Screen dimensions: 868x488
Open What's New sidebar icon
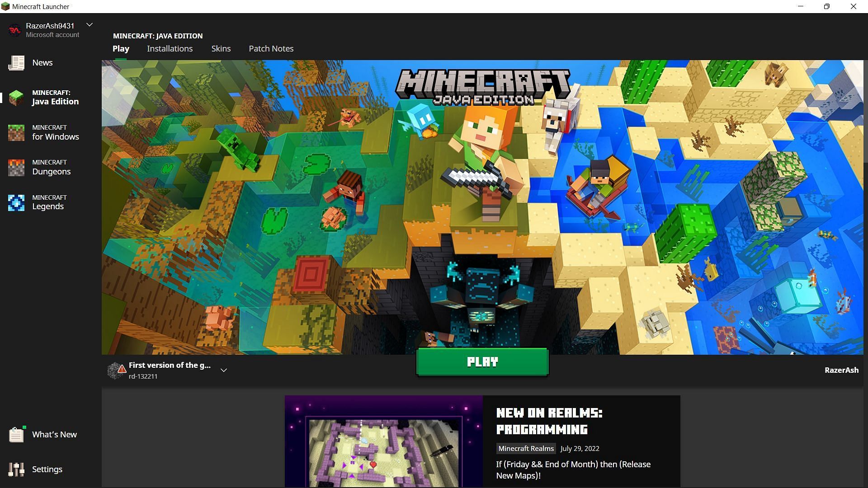tap(15, 434)
